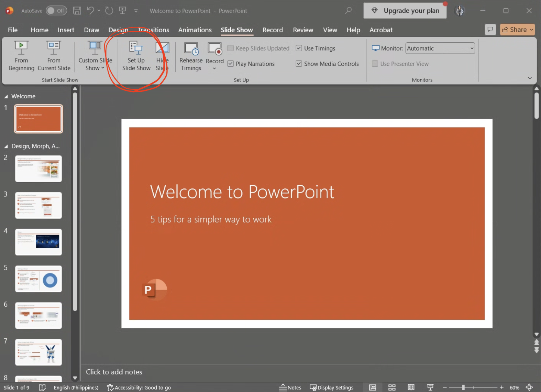Switch to the Home tab
This screenshot has height=392, width=541.
coord(40,30)
